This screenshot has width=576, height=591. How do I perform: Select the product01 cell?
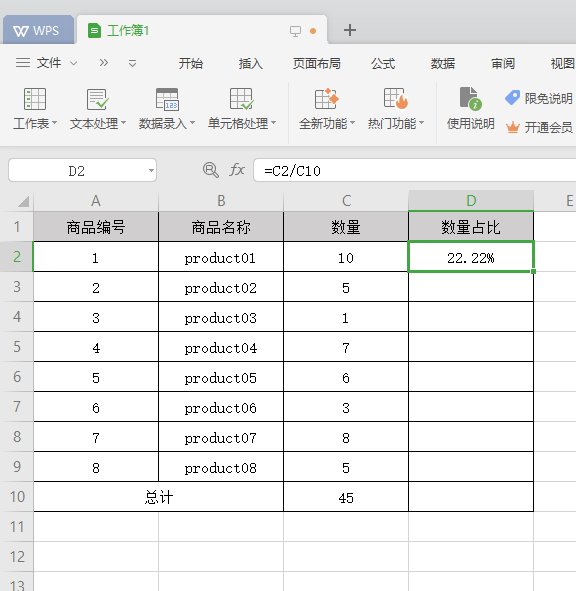click(221, 257)
